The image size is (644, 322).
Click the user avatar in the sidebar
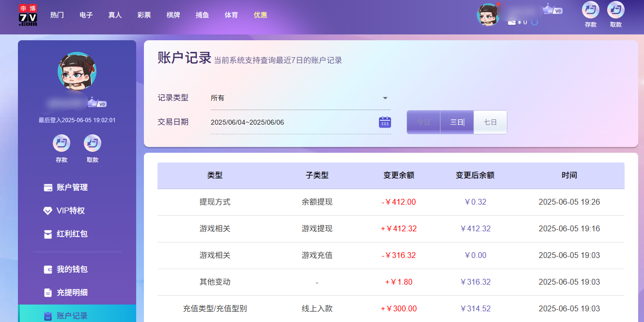coord(77,71)
